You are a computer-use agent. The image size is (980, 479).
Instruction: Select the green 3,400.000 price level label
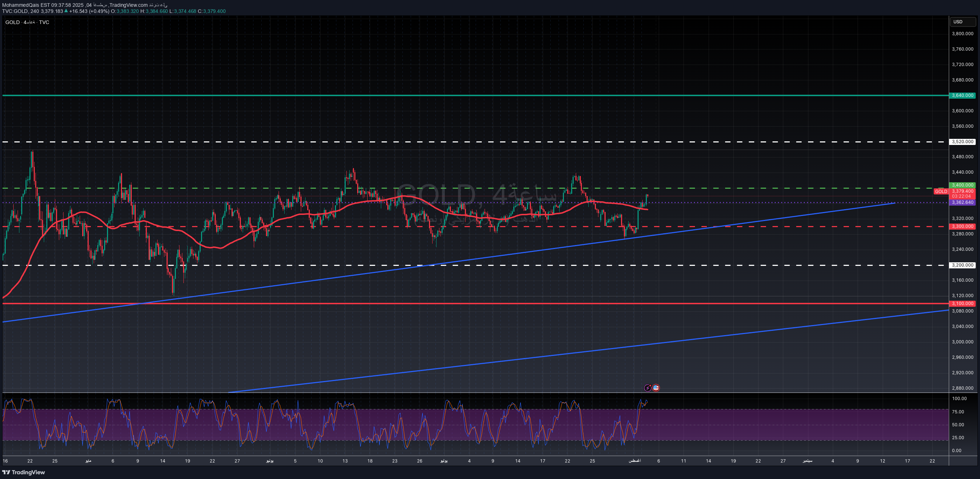click(x=962, y=185)
